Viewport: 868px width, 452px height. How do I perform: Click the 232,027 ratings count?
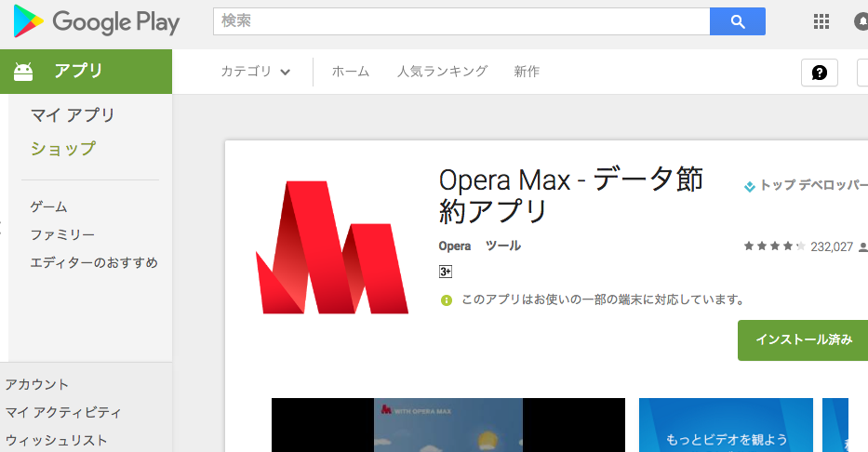[x=832, y=246]
